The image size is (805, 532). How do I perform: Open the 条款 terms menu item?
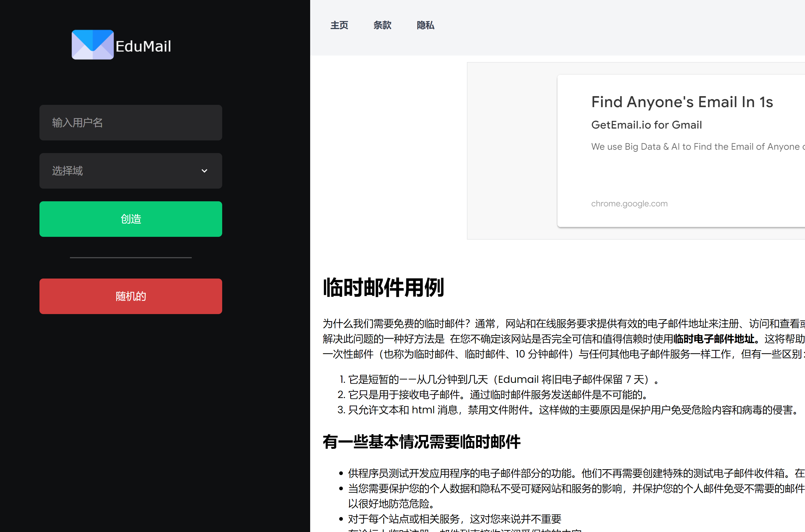(382, 25)
